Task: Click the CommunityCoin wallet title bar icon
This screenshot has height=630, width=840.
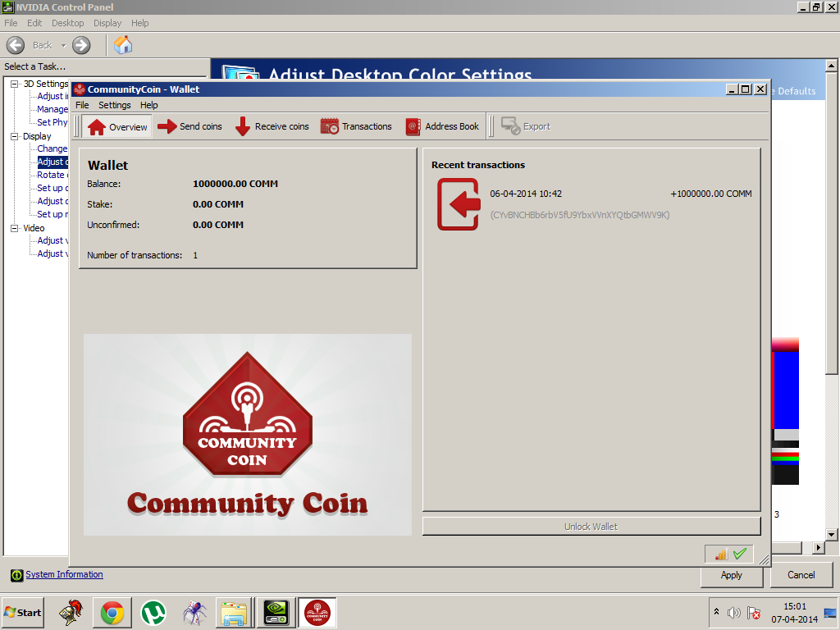Action: [x=80, y=89]
